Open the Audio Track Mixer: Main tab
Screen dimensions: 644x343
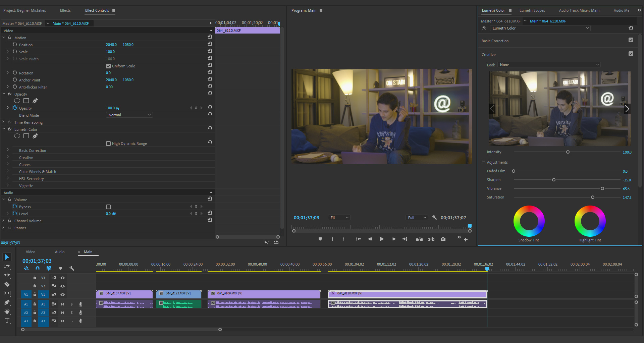point(579,10)
